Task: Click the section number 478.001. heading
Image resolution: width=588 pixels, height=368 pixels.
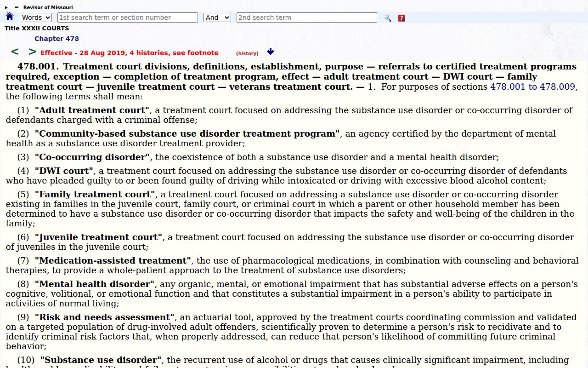Action: (39, 67)
